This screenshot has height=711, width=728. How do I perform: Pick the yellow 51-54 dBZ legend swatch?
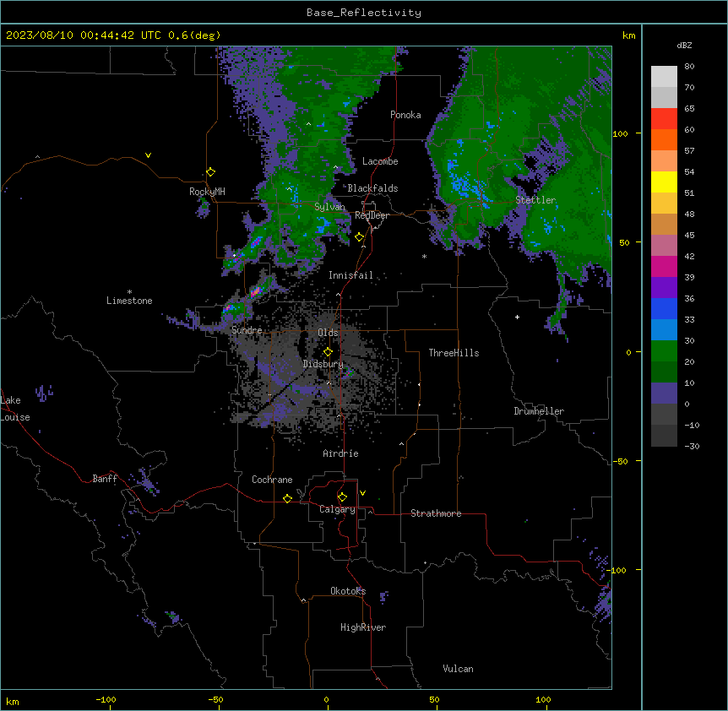664,182
